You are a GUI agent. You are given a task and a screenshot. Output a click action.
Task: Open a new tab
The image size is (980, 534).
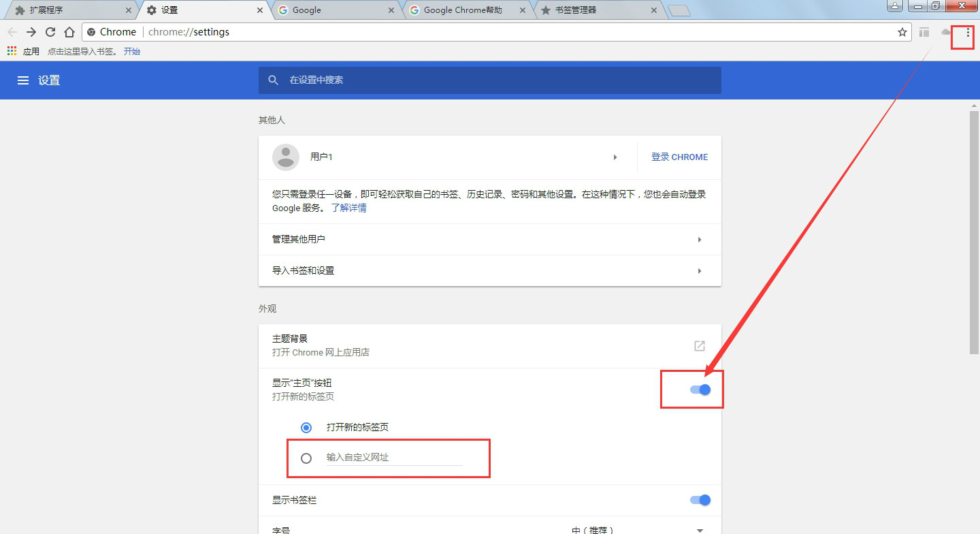point(679,10)
